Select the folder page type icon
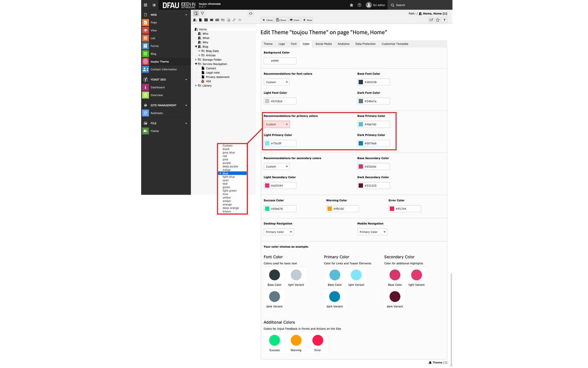The width and height of the screenshot is (588, 368). coord(223,20)
